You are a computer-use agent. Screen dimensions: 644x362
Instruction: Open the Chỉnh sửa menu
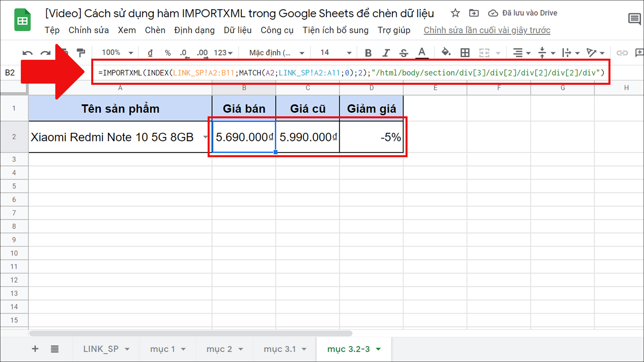89,30
